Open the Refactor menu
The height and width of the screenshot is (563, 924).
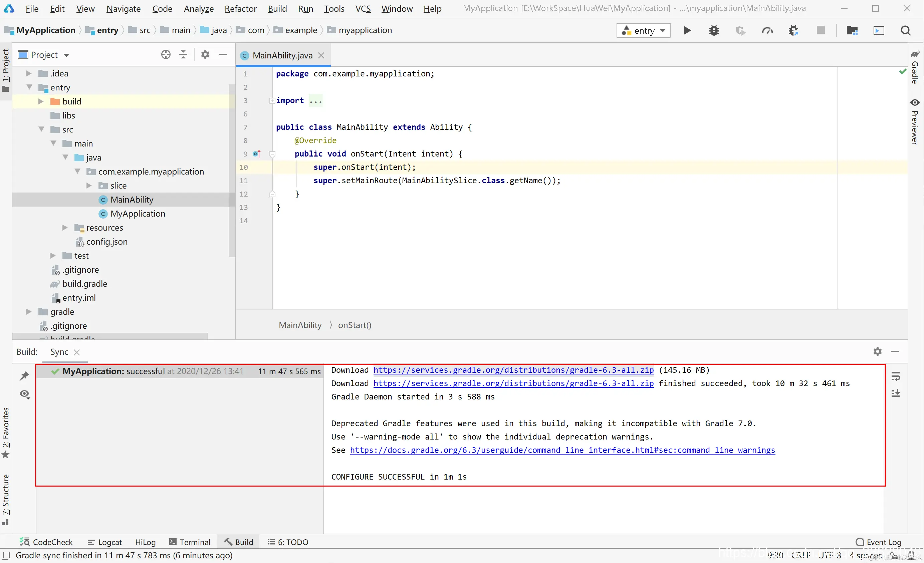point(240,8)
